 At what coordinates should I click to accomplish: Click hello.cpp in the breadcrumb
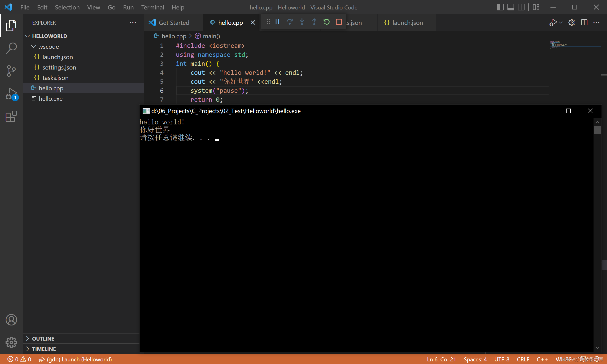pos(174,36)
